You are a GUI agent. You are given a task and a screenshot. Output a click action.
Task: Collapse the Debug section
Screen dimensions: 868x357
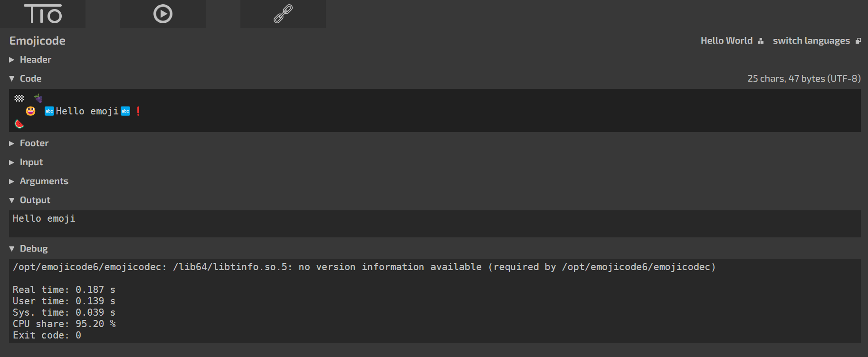[29, 248]
